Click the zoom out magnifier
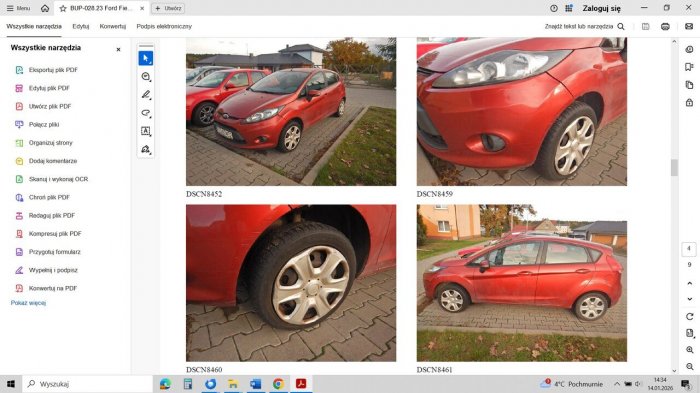The width and height of the screenshot is (700, 393). pyautogui.click(x=689, y=366)
